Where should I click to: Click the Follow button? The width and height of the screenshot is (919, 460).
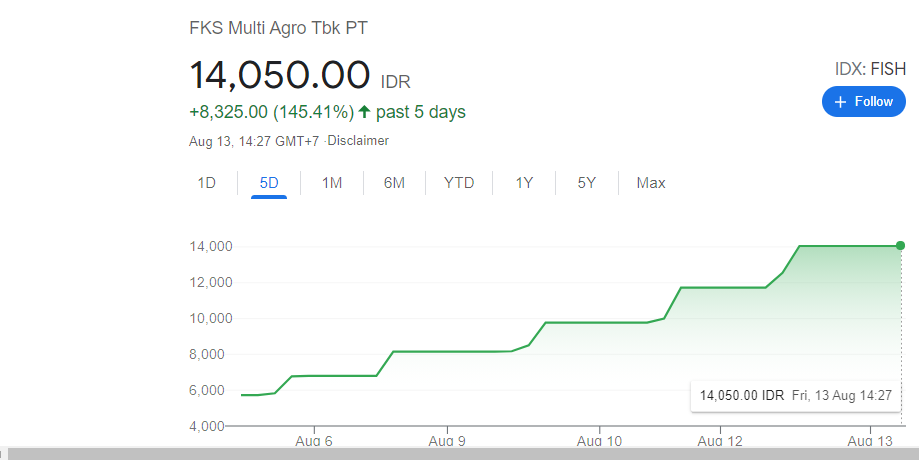[x=863, y=102]
